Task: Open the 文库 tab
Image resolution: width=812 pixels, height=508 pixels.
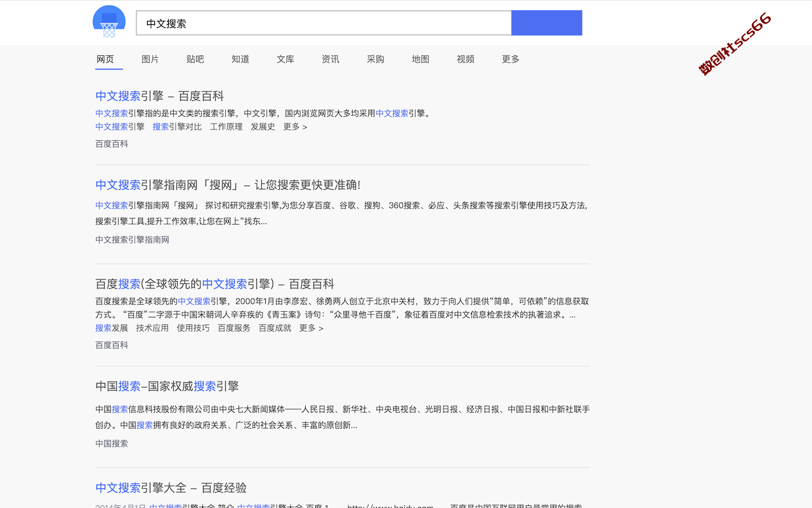Action: click(x=285, y=59)
